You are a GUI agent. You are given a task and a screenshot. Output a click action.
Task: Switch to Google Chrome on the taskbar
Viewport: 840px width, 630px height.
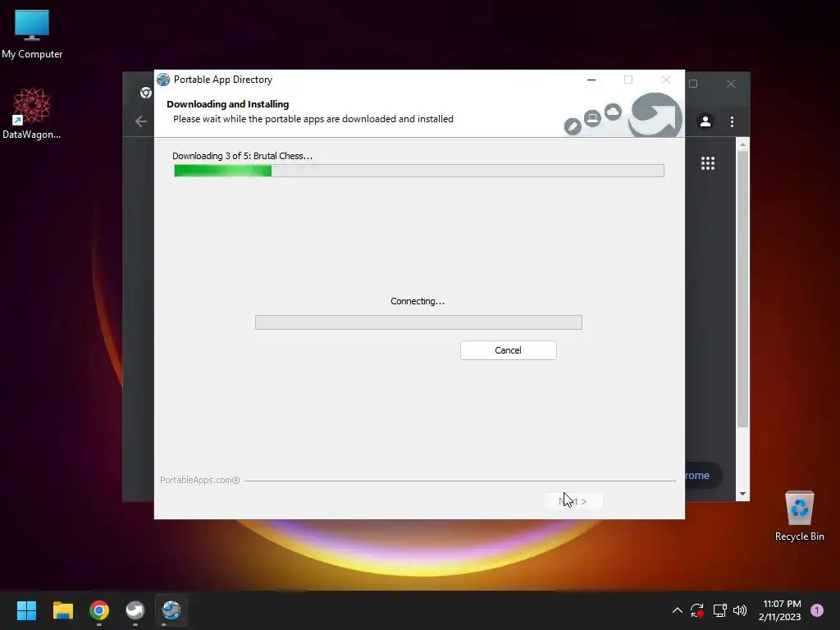point(99,610)
